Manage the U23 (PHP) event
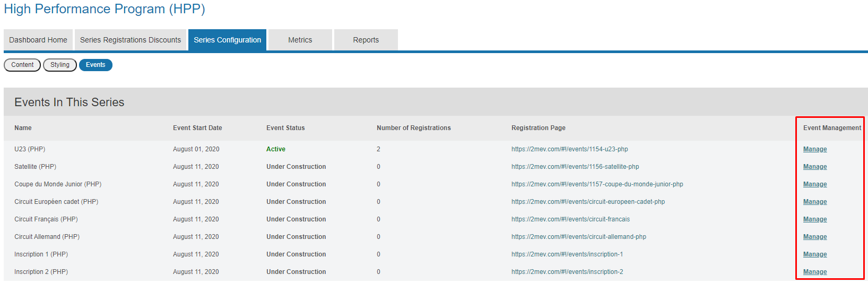868x283 pixels. tap(814, 149)
